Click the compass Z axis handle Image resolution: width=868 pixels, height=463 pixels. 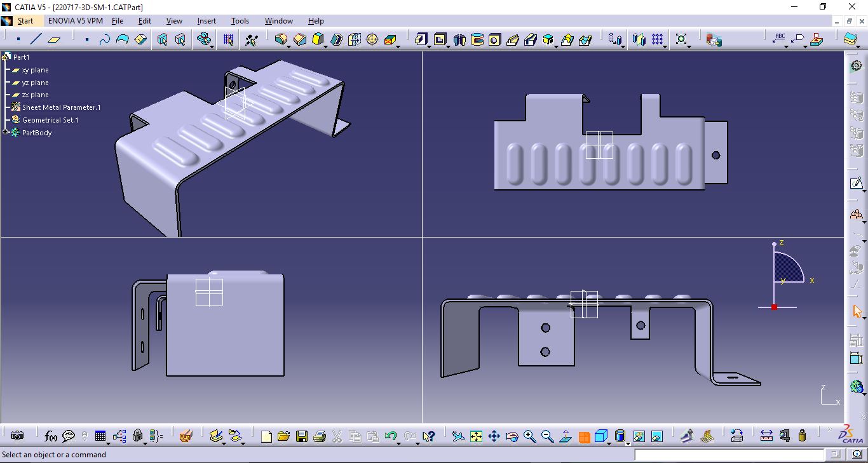(x=774, y=244)
